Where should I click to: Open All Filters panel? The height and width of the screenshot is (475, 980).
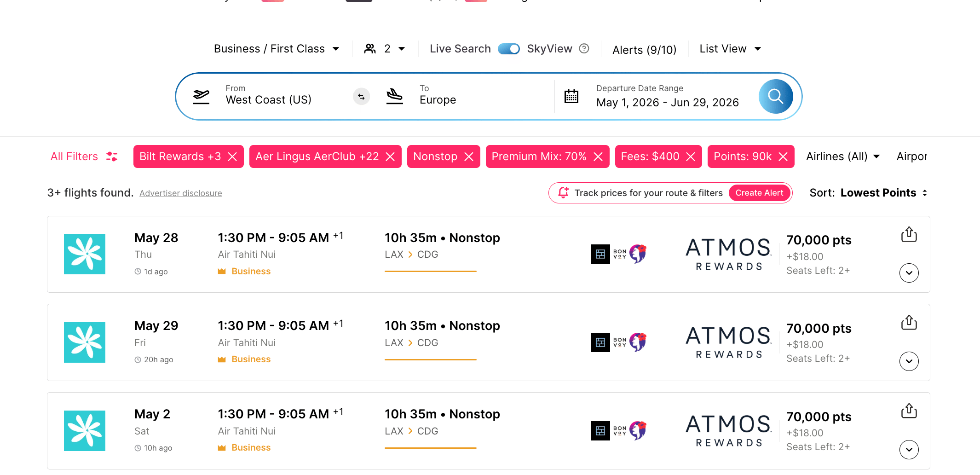[84, 156]
